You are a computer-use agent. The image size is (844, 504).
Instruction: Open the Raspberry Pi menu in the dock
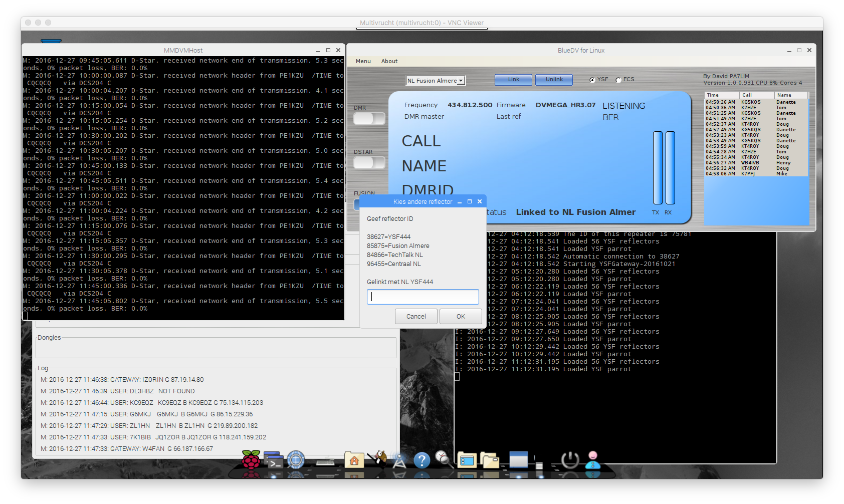point(251,459)
